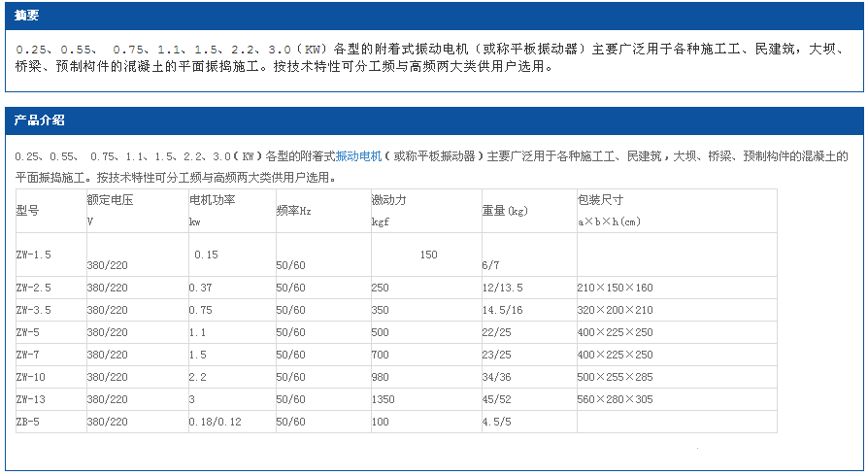868x476 pixels.
Task: Select the ZW-2.5 model cell
Action: 33,288
